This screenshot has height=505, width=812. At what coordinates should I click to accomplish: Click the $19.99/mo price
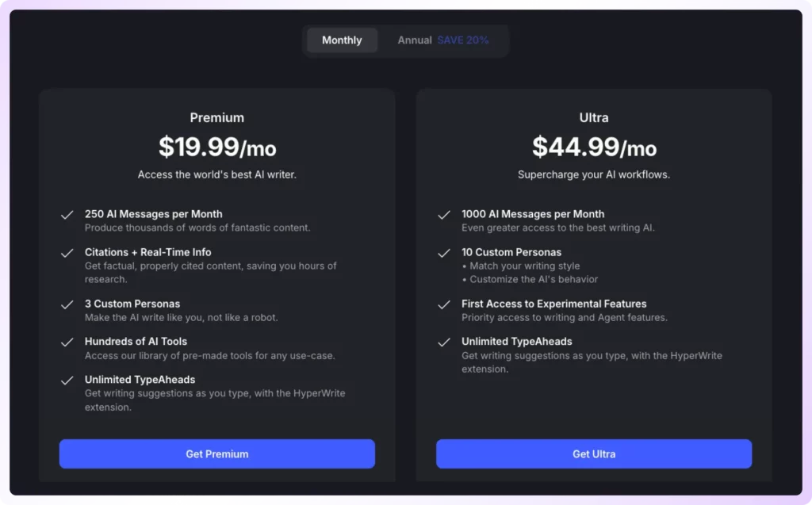[217, 147]
